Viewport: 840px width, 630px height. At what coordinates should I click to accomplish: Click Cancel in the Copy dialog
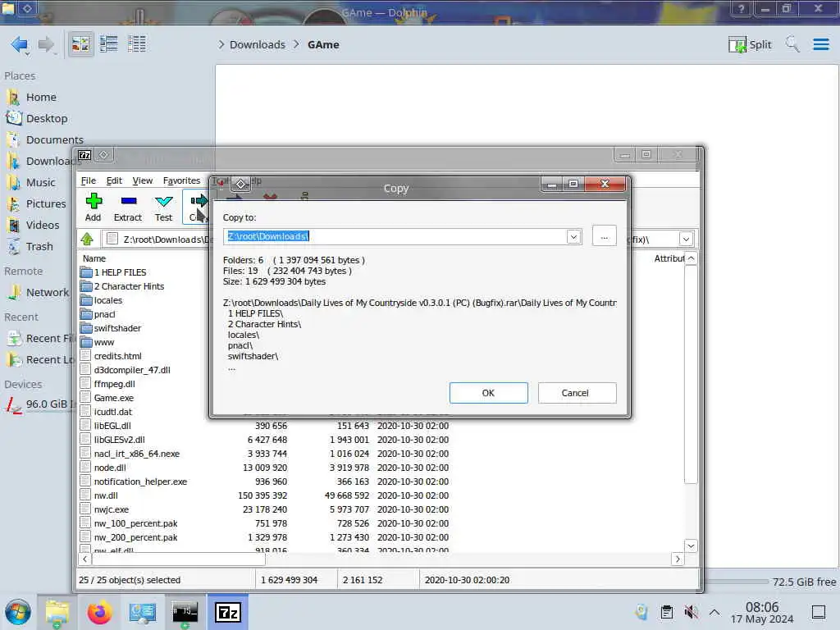[x=577, y=393]
